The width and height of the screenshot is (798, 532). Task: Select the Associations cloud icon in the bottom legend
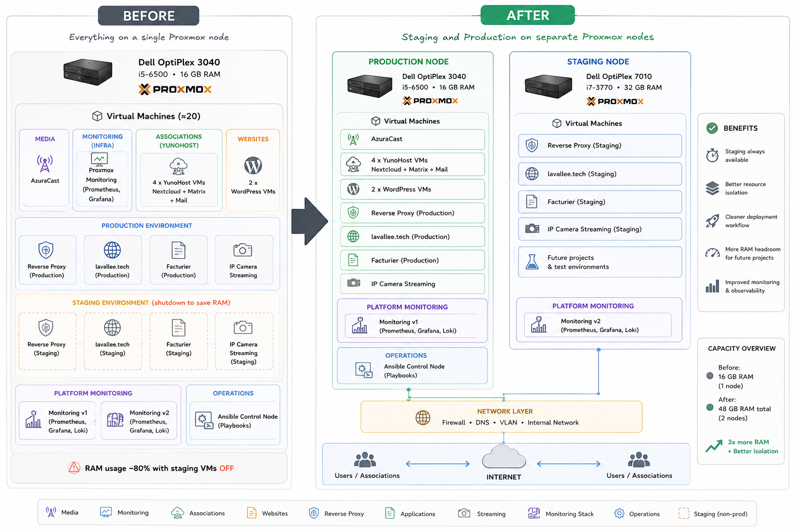coord(178,513)
